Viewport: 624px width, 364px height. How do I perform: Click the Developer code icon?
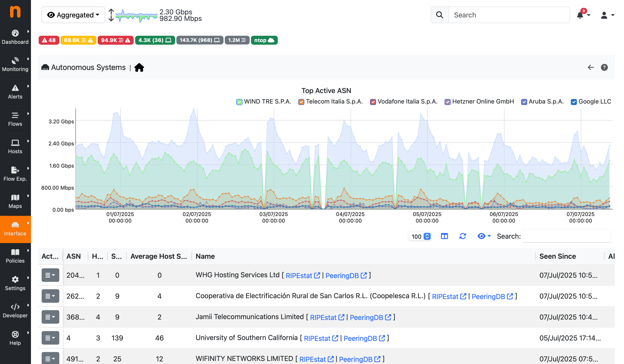[x=15, y=307]
